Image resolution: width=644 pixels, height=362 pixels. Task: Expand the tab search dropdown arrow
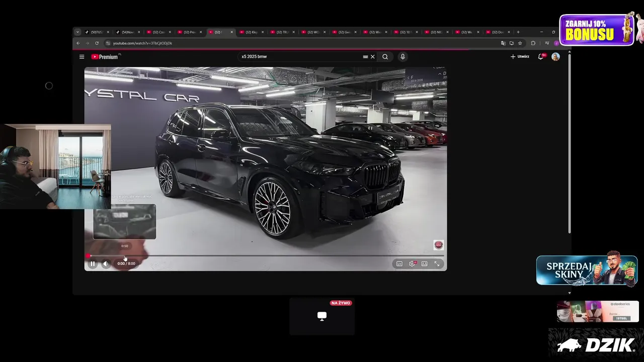click(77, 32)
